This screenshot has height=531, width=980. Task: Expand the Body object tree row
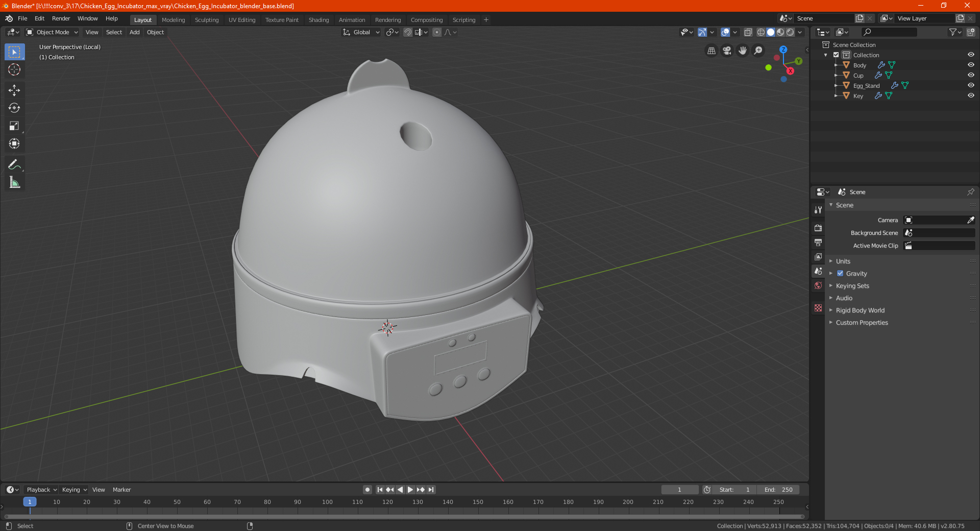(836, 65)
